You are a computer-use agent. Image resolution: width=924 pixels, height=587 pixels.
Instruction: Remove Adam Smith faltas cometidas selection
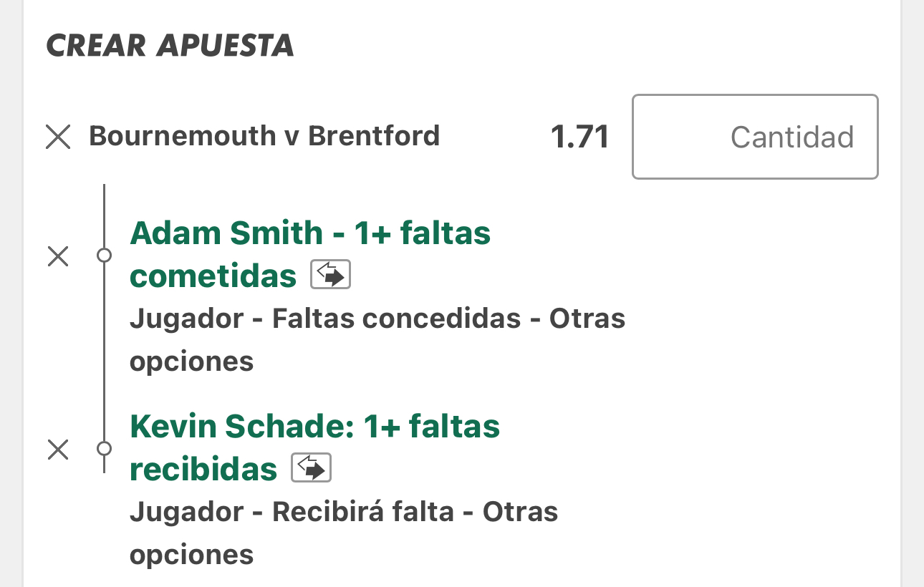tap(58, 256)
